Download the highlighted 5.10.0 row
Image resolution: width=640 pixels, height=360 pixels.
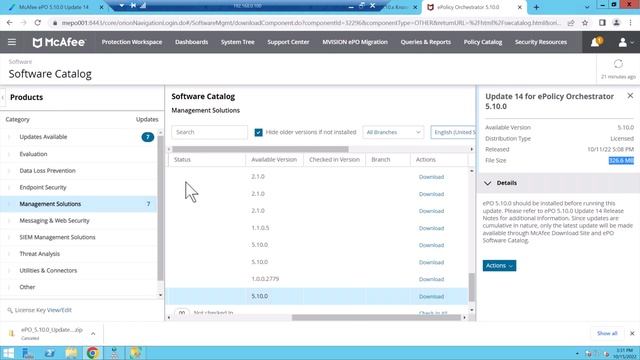point(431,296)
